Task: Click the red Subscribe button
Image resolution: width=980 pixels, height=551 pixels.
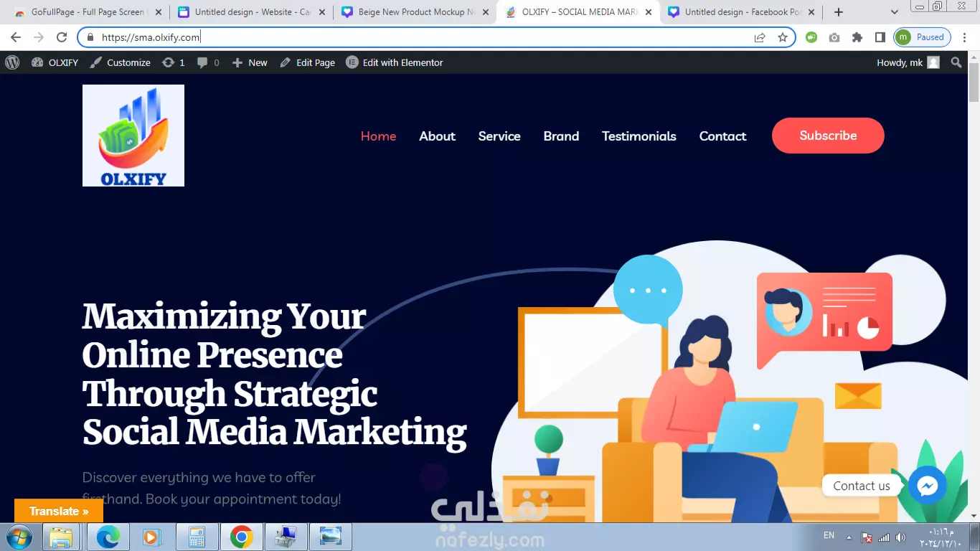Action: tap(828, 136)
